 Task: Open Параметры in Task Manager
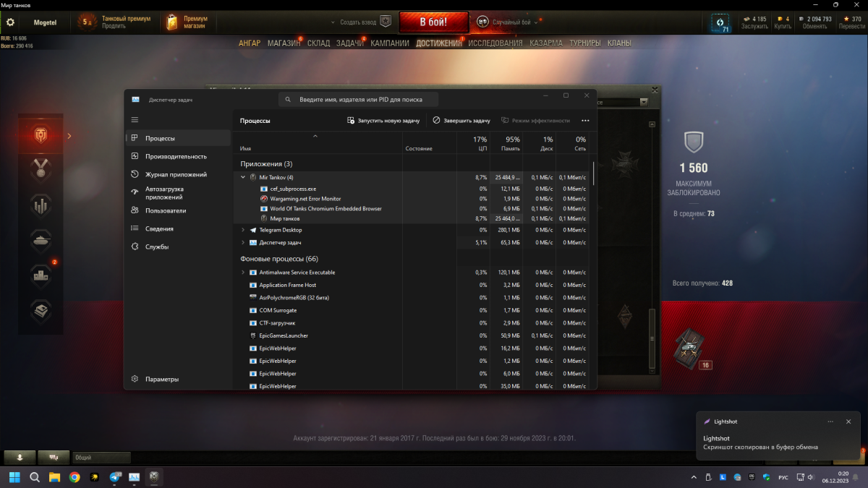[x=178, y=379]
